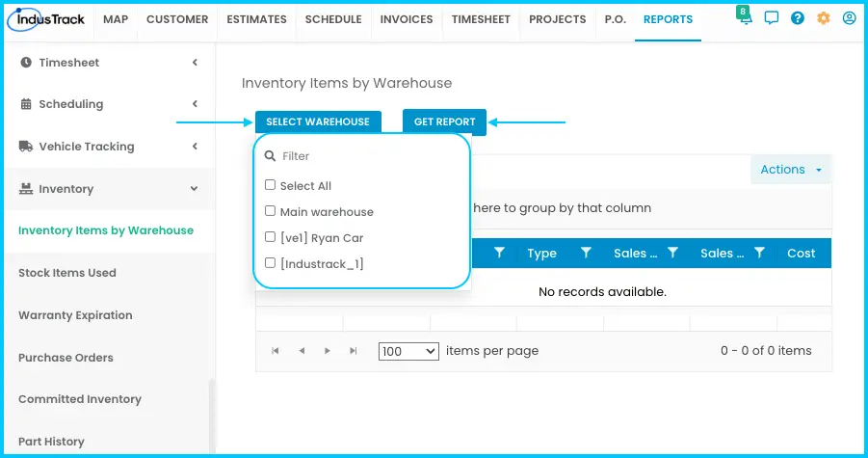Click the warehouse Filter search field
Image resolution: width=868 pixels, height=458 pixels.
click(x=362, y=156)
